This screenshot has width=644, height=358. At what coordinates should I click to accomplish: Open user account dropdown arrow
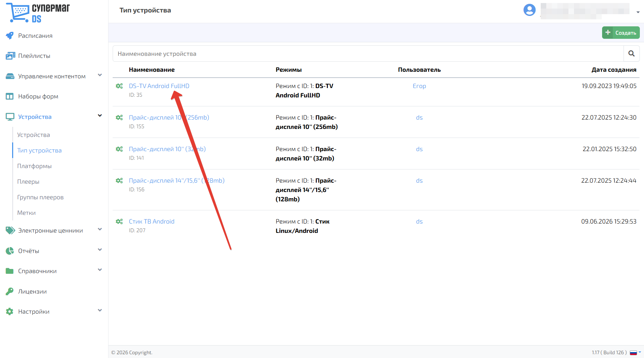(x=638, y=12)
